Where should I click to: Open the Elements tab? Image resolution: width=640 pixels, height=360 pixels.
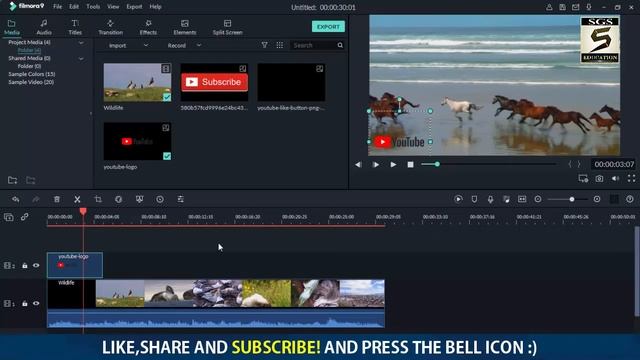[x=184, y=27]
